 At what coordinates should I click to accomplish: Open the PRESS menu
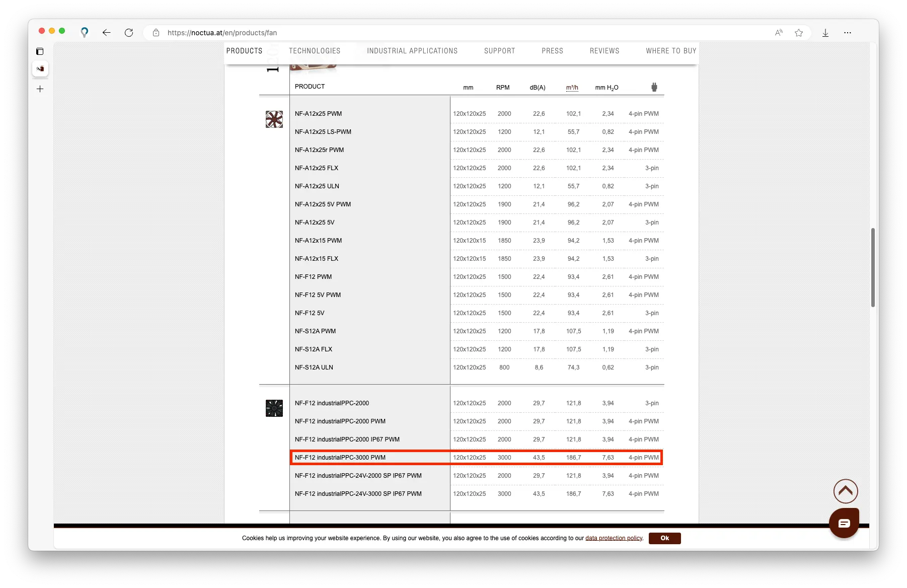[x=552, y=51]
